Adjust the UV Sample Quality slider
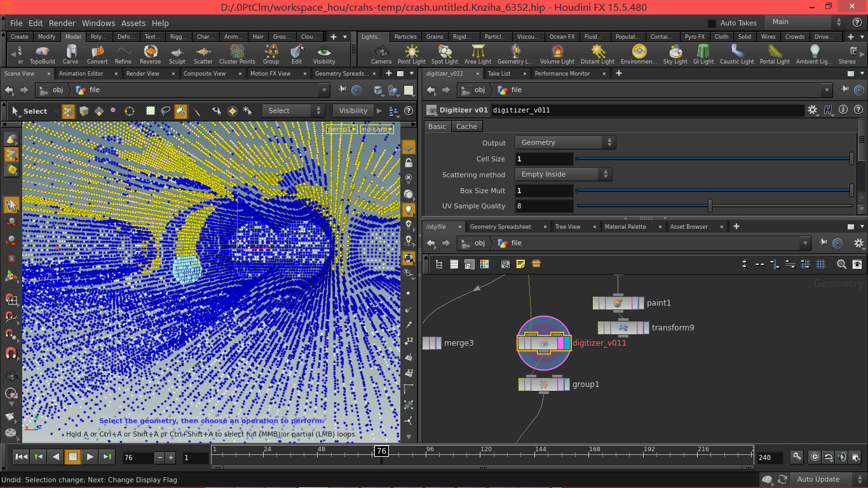The height and width of the screenshot is (488, 868). pos(710,206)
